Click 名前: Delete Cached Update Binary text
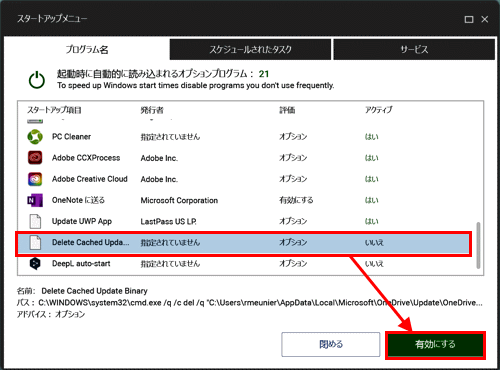This screenshot has height=370, width=500. click(x=82, y=291)
